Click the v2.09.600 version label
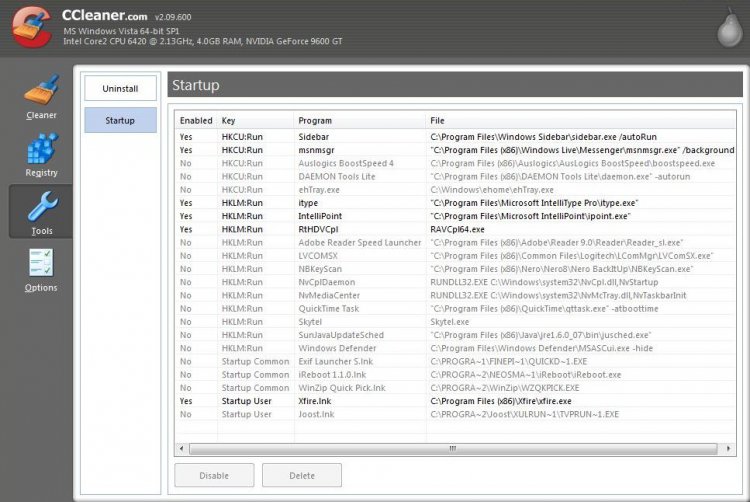Screen dimensions: 750x502 (173, 17)
